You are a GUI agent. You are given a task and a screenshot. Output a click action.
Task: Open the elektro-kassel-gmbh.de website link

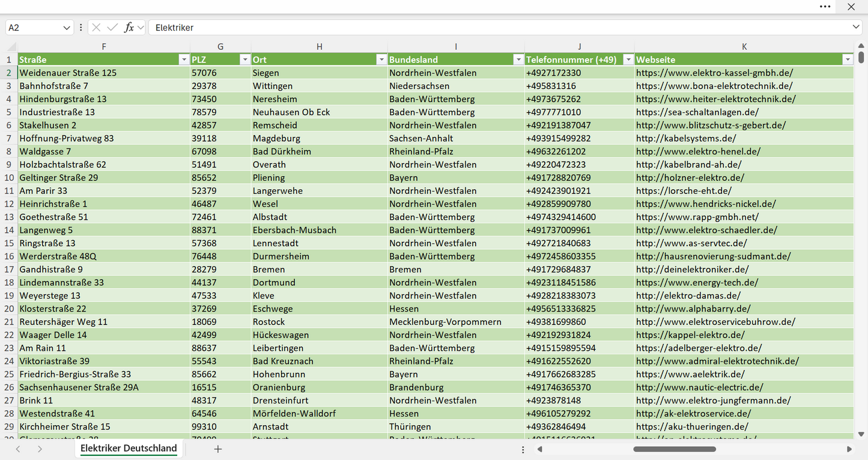point(715,73)
